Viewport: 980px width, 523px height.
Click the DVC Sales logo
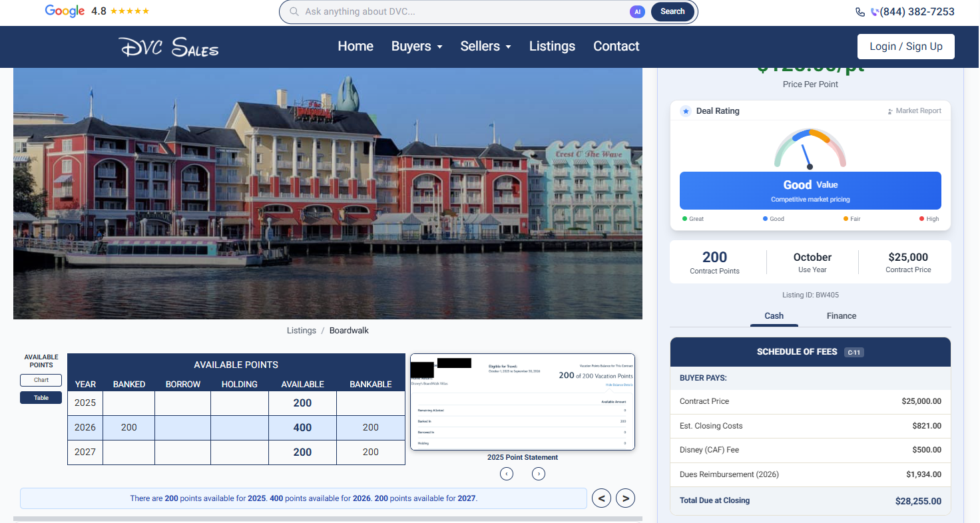(x=168, y=47)
